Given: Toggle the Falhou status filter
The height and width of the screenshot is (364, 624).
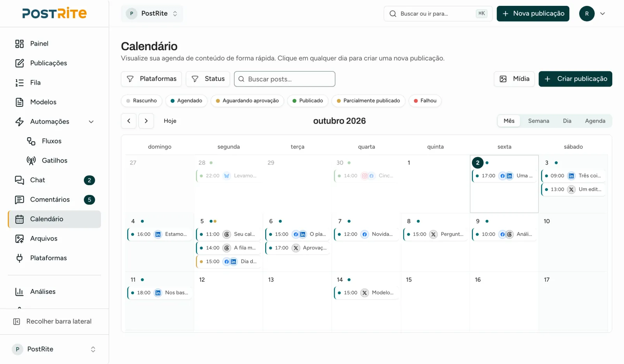Looking at the screenshot, I should pos(425,101).
